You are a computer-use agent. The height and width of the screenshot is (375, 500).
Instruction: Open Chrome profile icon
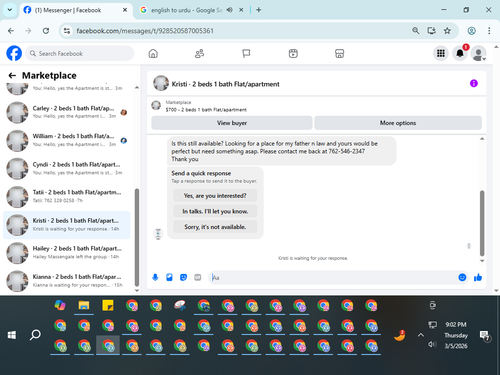tap(471, 31)
